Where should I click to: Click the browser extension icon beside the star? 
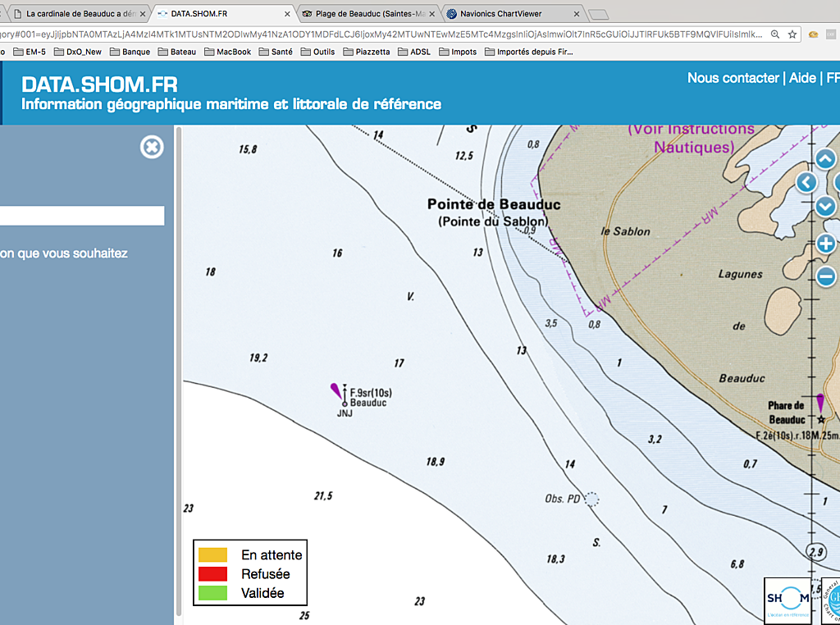(813, 34)
